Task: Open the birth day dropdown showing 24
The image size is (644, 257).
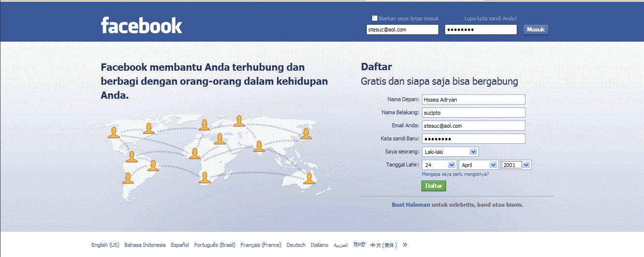Action: tap(439, 165)
